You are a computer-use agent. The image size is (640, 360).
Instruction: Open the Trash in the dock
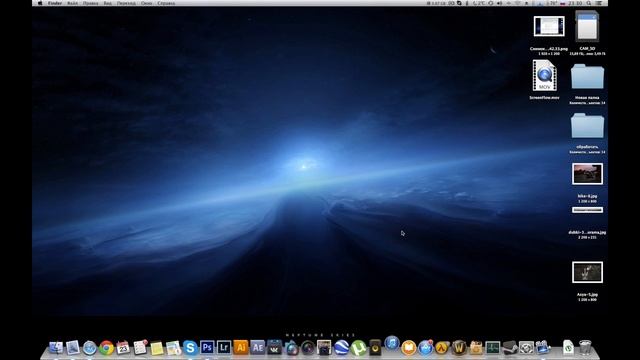tap(585, 347)
